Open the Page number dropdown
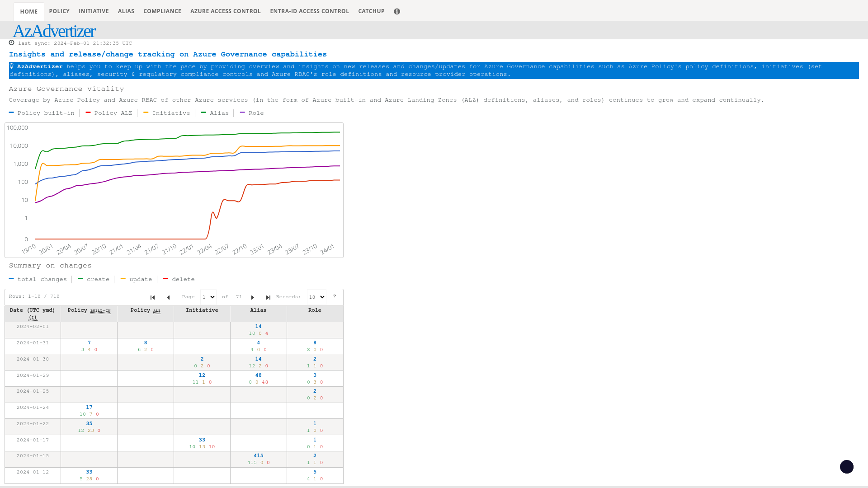The width and height of the screenshot is (868, 488). [208, 297]
